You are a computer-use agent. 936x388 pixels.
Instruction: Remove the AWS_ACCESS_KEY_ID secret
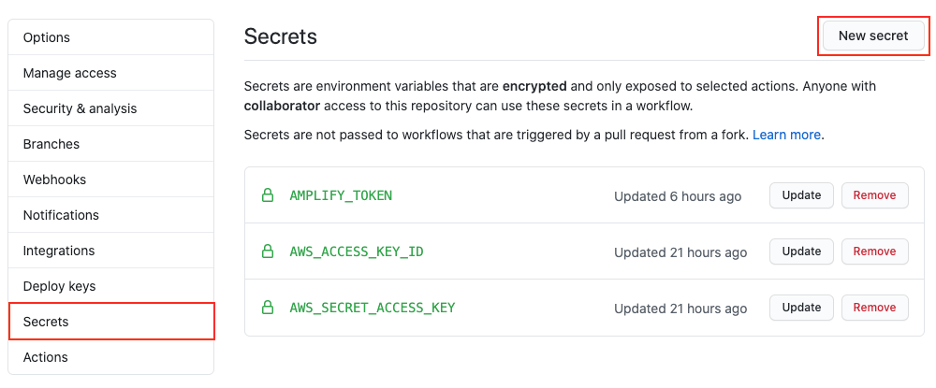point(875,251)
